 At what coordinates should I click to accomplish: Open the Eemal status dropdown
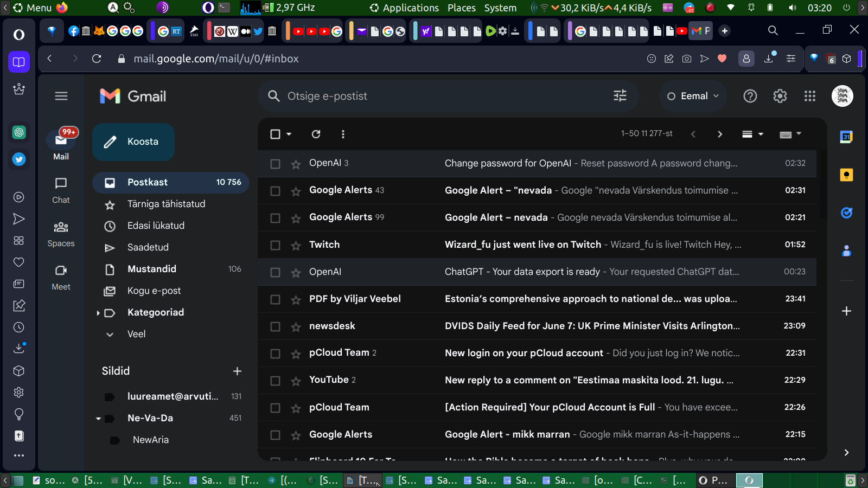[693, 96]
